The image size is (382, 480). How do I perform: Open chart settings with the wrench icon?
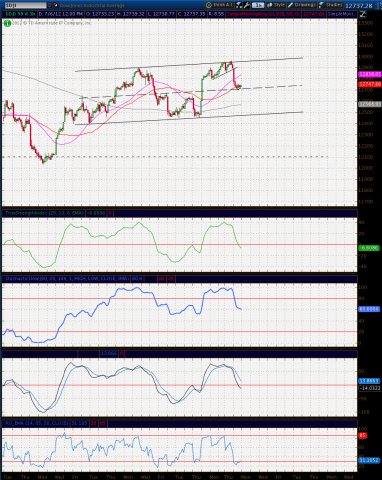247,5
